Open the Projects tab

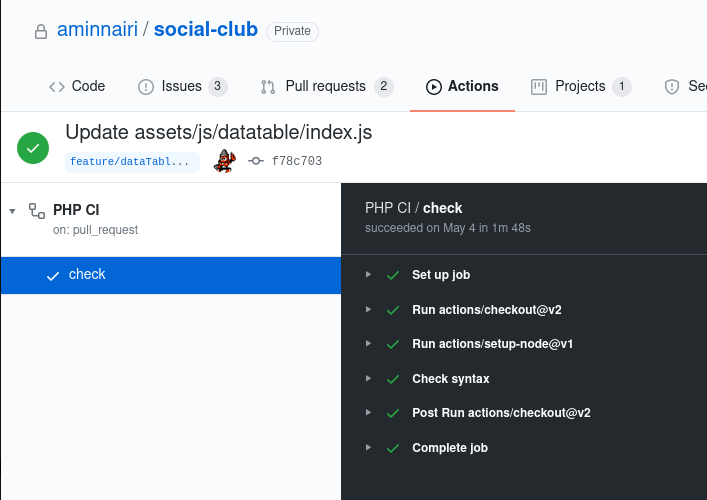tap(581, 86)
